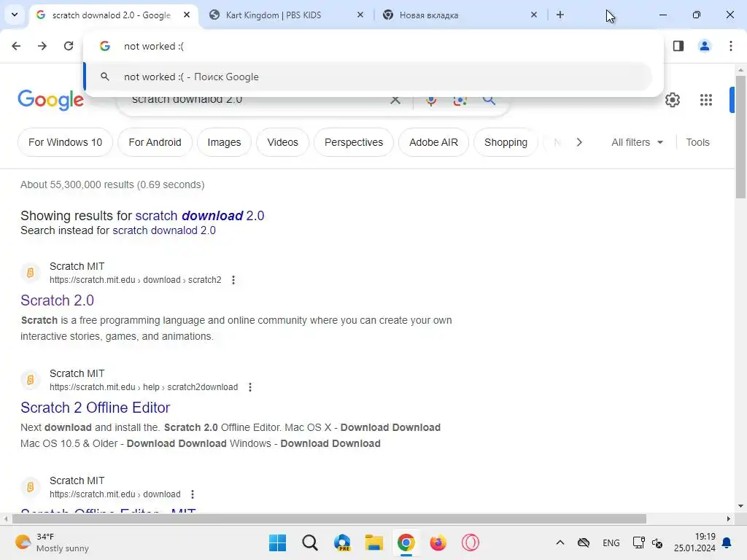Close the scratch downalod 2.0 tab
The height and width of the screenshot is (560, 747).
coord(187,15)
